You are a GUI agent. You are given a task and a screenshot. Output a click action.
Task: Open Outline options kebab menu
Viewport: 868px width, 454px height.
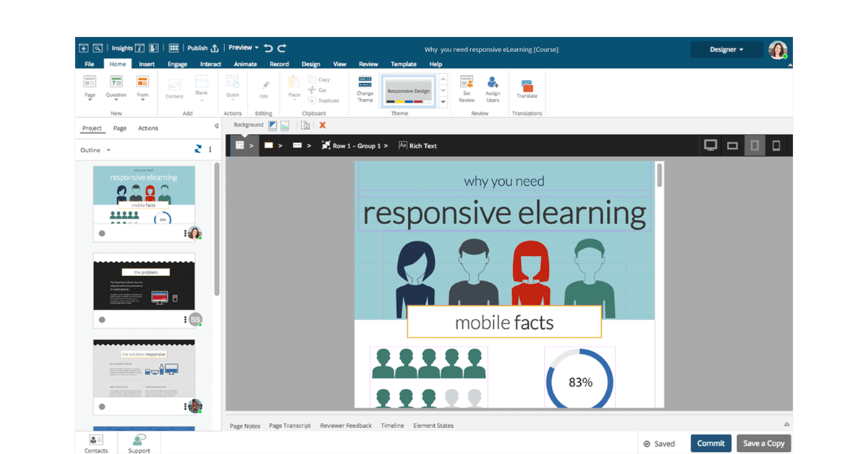210,150
